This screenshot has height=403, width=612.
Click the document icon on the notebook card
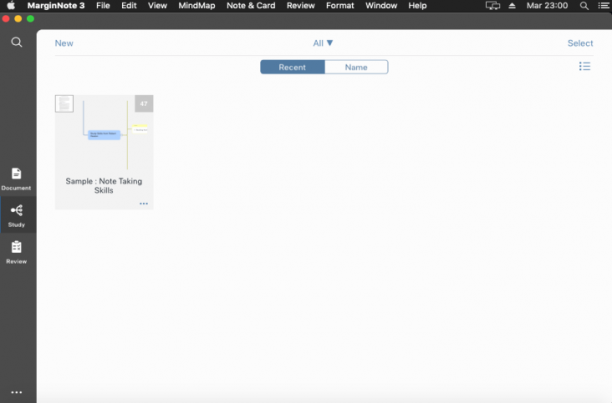(64, 104)
